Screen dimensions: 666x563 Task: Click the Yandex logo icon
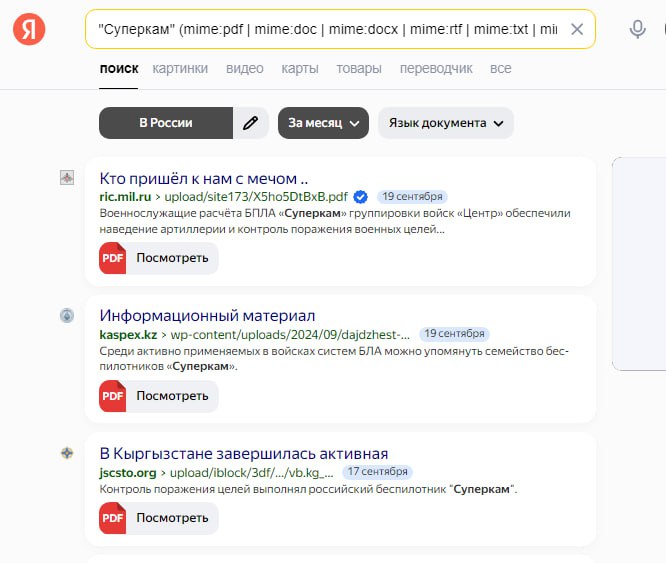click(29, 29)
